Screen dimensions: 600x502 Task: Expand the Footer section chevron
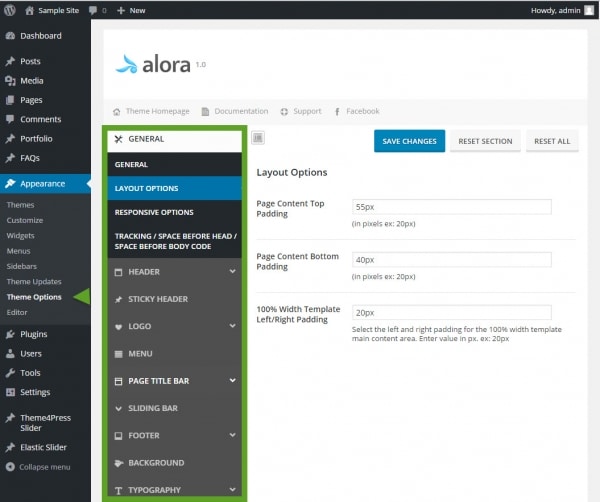pyautogui.click(x=233, y=435)
